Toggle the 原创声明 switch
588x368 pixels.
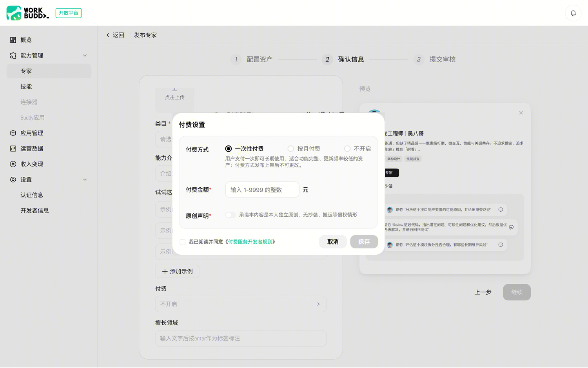[230, 215]
